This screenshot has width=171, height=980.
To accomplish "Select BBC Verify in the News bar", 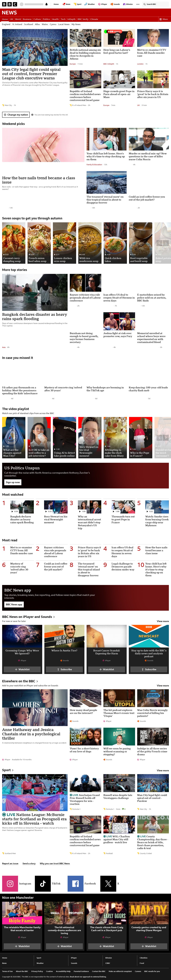I will point(83,19).
